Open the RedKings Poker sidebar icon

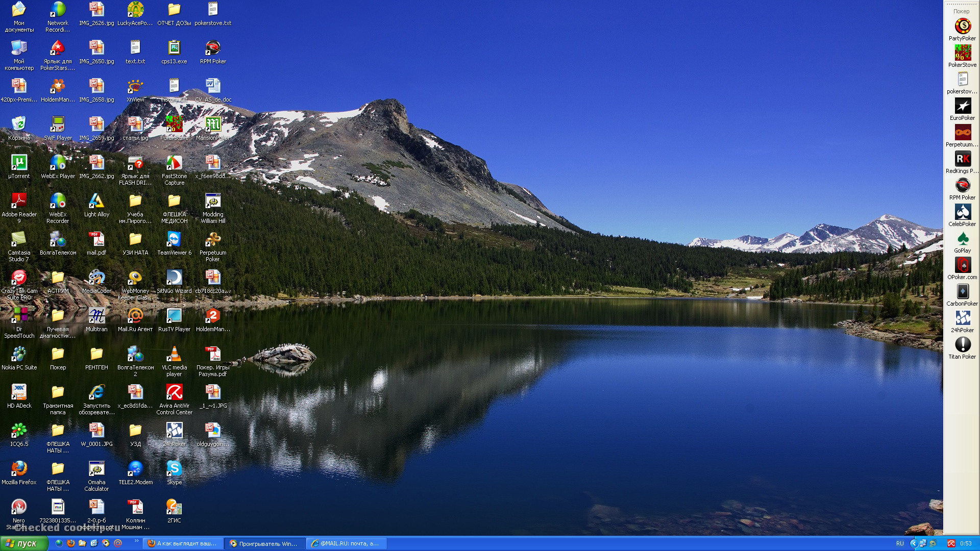[963, 159]
